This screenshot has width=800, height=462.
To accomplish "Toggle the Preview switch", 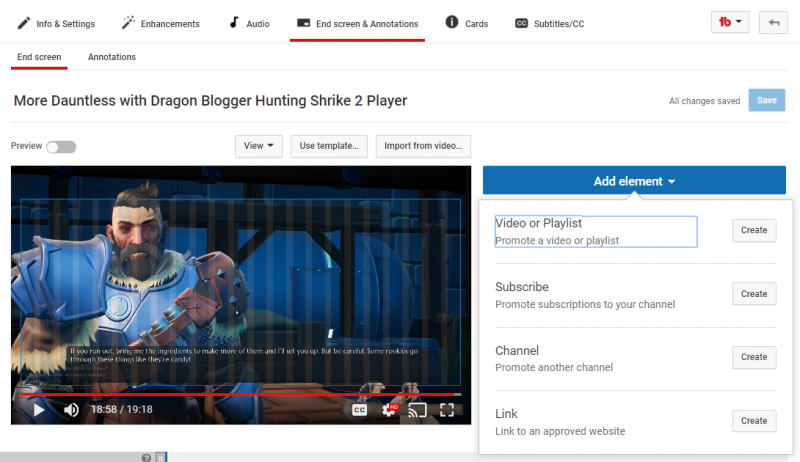I will [61, 147].
